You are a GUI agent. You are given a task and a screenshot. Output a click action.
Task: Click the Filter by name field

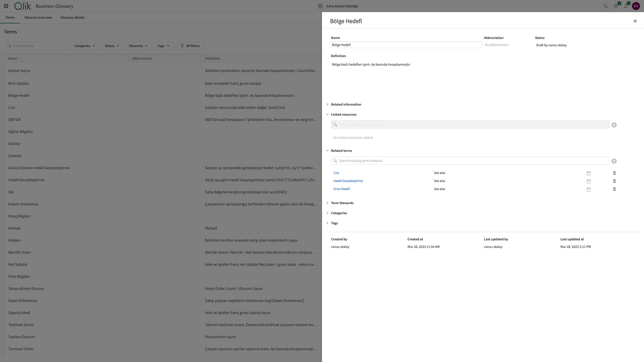[36, 46]
